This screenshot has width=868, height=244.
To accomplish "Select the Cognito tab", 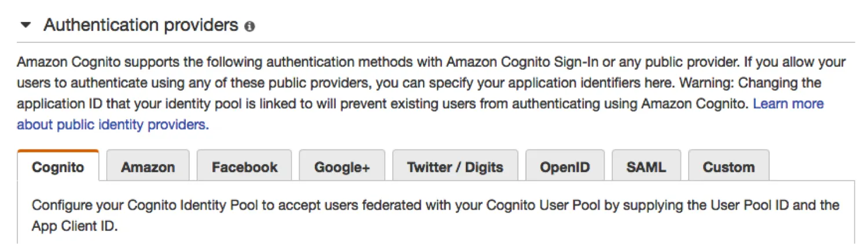I will click(x=58, y=167).
